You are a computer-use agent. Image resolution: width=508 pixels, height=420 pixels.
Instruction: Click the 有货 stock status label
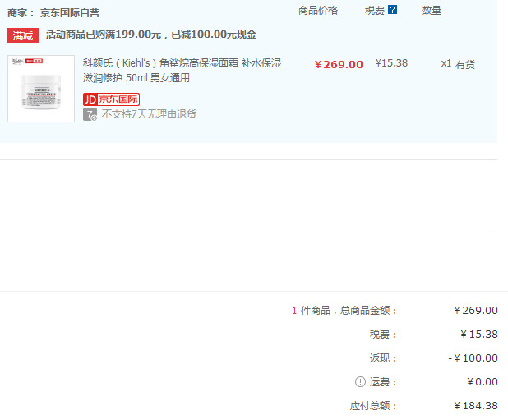465,64
